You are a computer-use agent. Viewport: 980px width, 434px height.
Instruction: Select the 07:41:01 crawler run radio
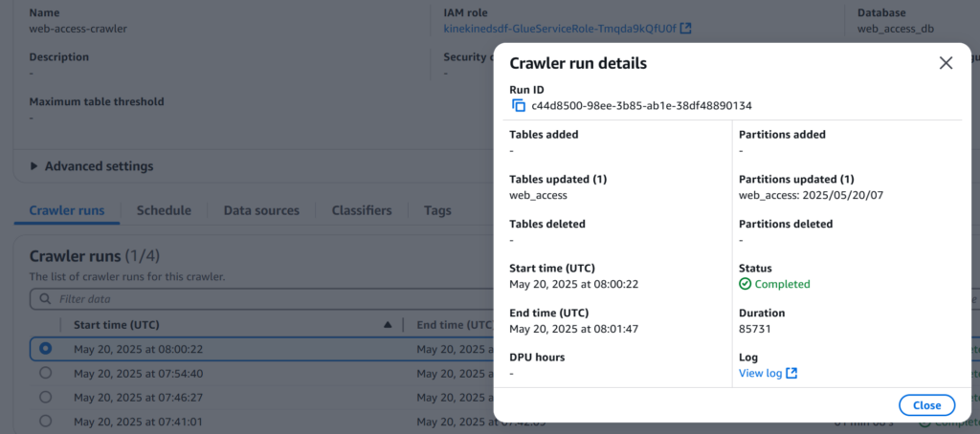(x=46, y=421)
